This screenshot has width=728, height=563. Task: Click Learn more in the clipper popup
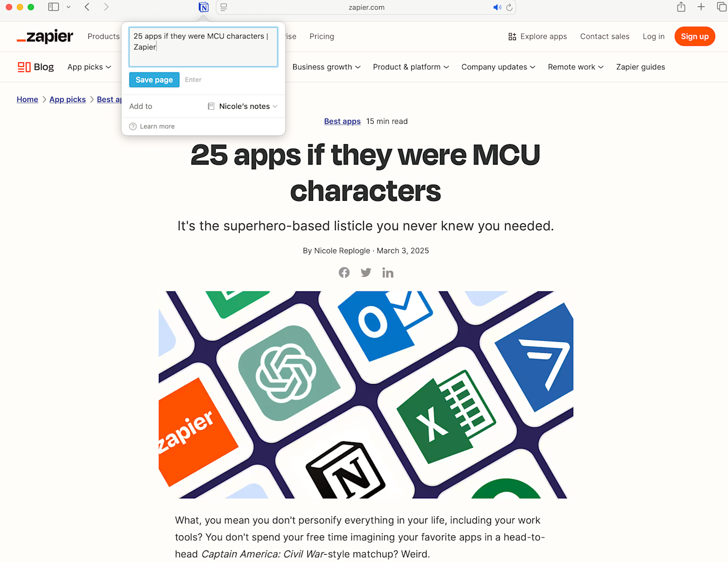(157, 126)
